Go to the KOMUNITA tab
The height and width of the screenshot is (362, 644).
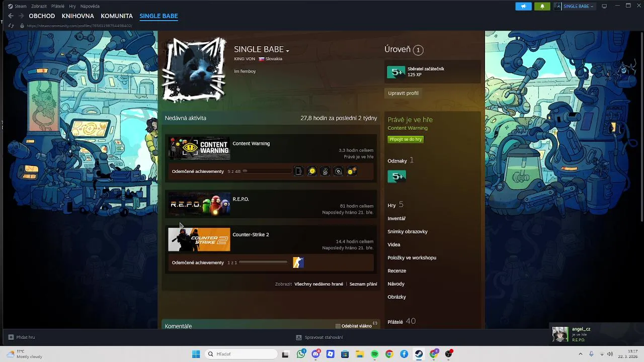point(117,16)
